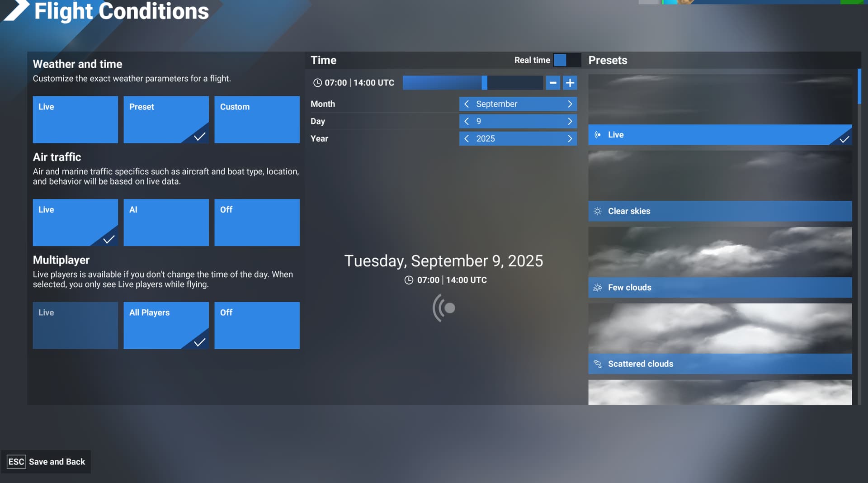Go to next year after 2025
868x483 pixels.
570,138
